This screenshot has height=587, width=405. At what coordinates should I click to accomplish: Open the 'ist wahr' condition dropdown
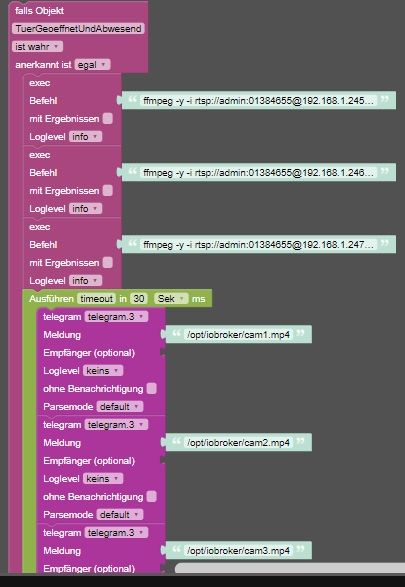(x=37, y=47)
